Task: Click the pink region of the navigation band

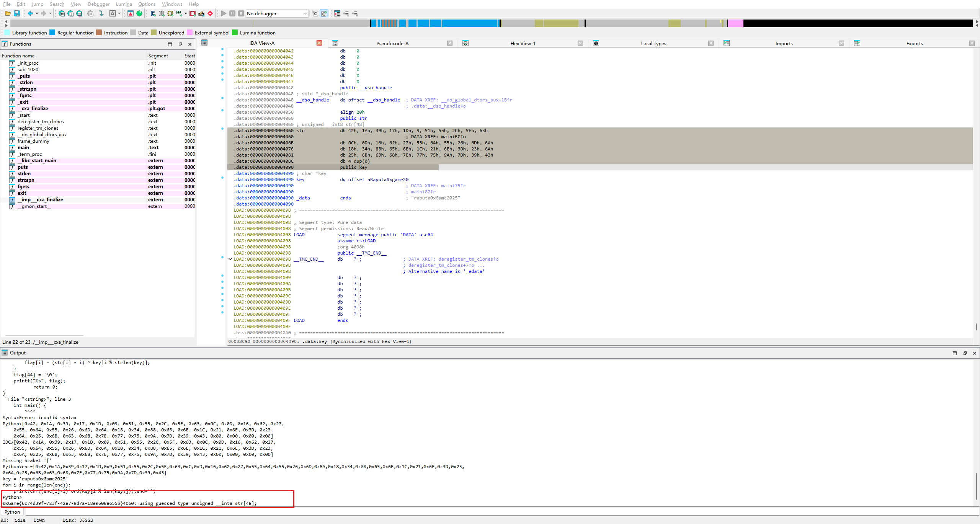Action: coord(735,23)
